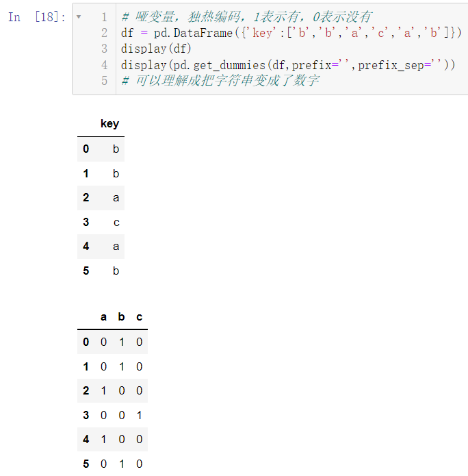Click line number 4 in the gutter
The image size is (468, 476).
point(104,65)
